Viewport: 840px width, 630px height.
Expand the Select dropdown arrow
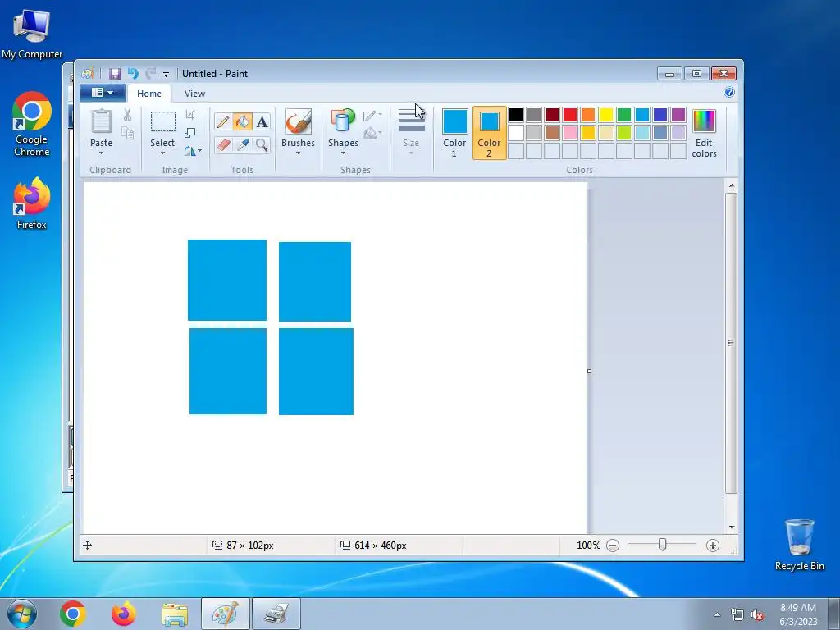(x=163, y=153)
